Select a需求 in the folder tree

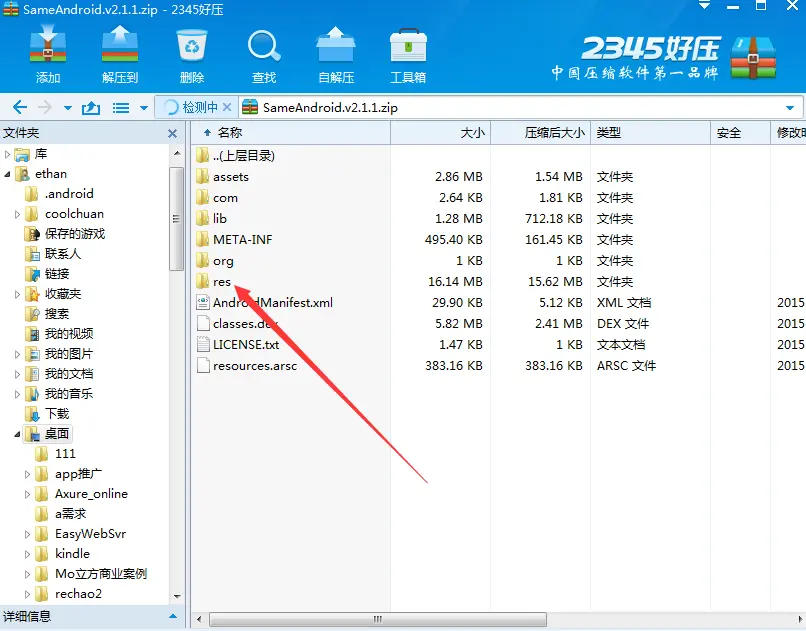(x=61, y=514)
